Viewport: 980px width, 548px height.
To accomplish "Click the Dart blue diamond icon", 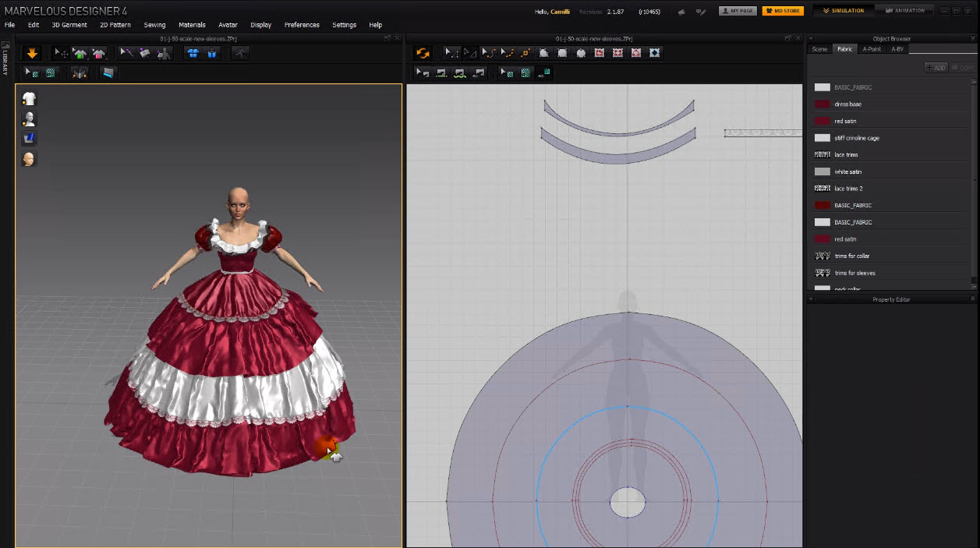I will coord(655,53).
